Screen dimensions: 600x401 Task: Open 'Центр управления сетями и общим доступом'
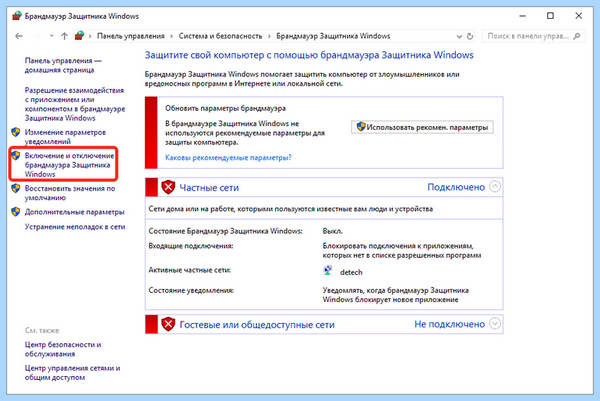[73, 373]
